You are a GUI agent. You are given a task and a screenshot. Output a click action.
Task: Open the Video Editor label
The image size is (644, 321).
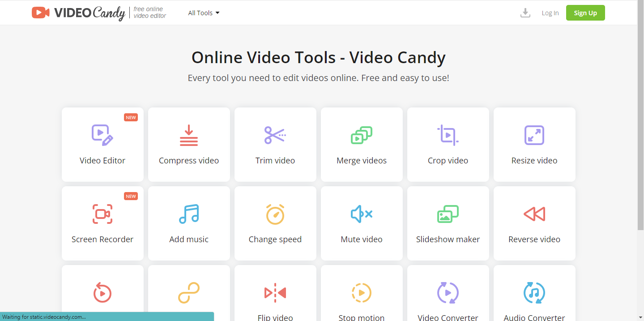tap(102, 161)
